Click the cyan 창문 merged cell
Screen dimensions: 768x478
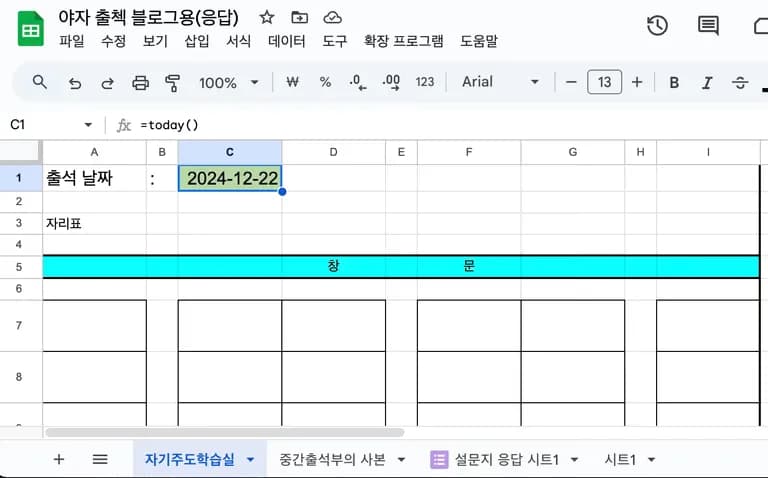pos(400,267)
